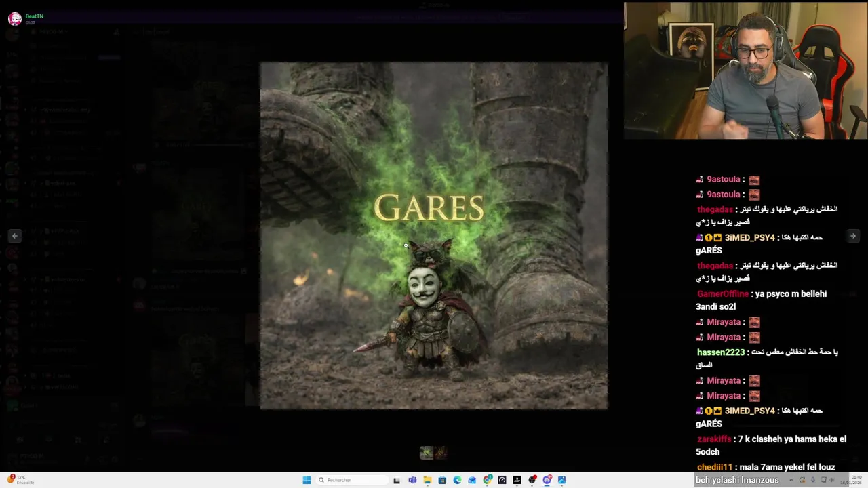Viewport: 868px width, 488px height.
Task: Click chat username 3IMED_PSY4 in the upper message
Action: [x=749, y=238]
